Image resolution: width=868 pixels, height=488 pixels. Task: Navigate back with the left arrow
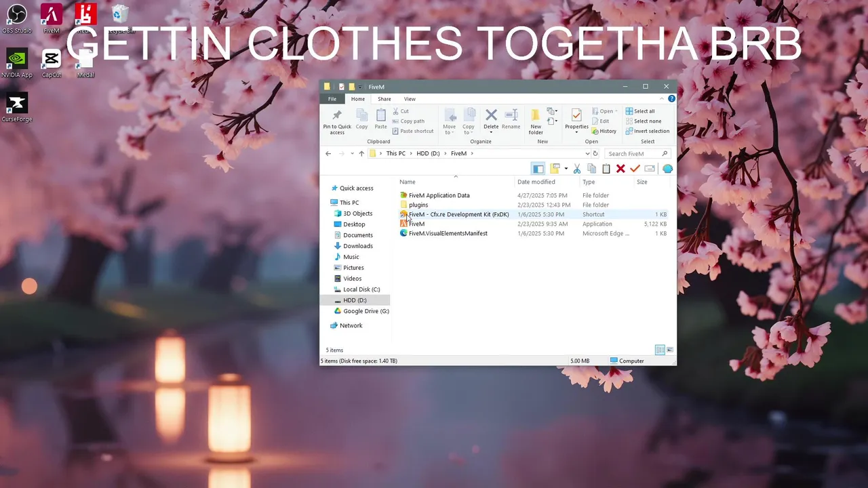328,154
